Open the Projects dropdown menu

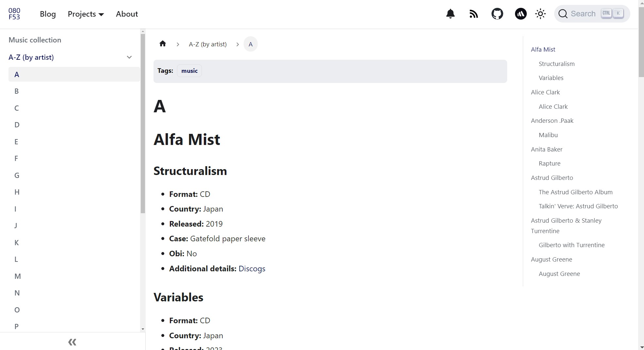click(86, 14)
